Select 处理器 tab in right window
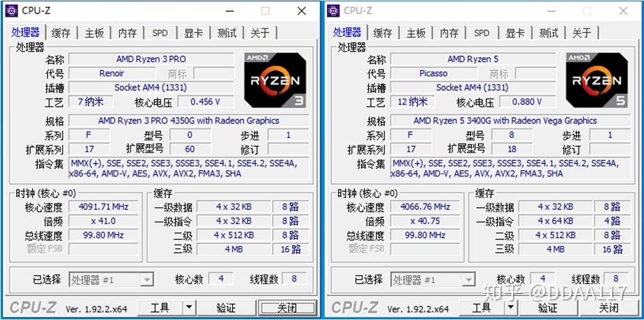 point(347,32)
